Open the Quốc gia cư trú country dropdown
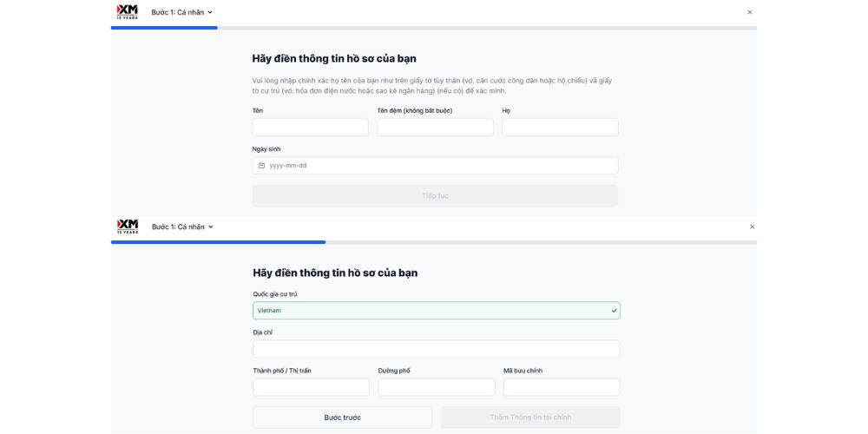Screen dimensions: 868x434 [x=436, y=311]
